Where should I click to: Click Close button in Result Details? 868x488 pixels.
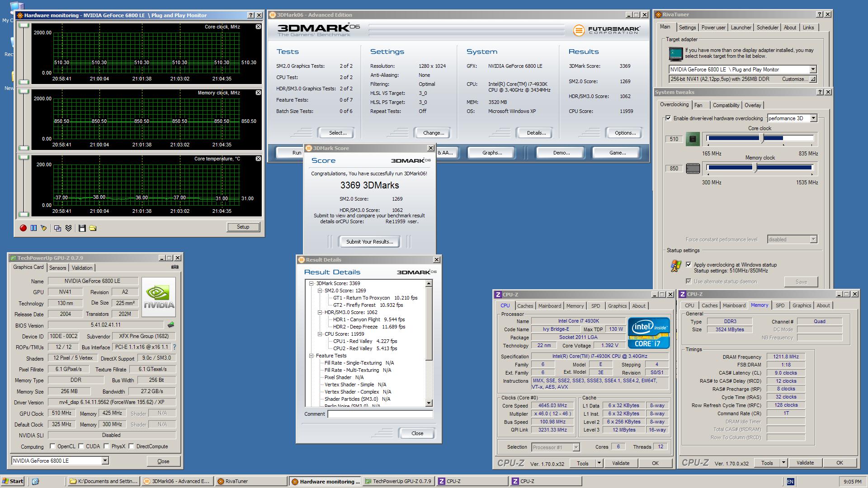tap(417, 433)
